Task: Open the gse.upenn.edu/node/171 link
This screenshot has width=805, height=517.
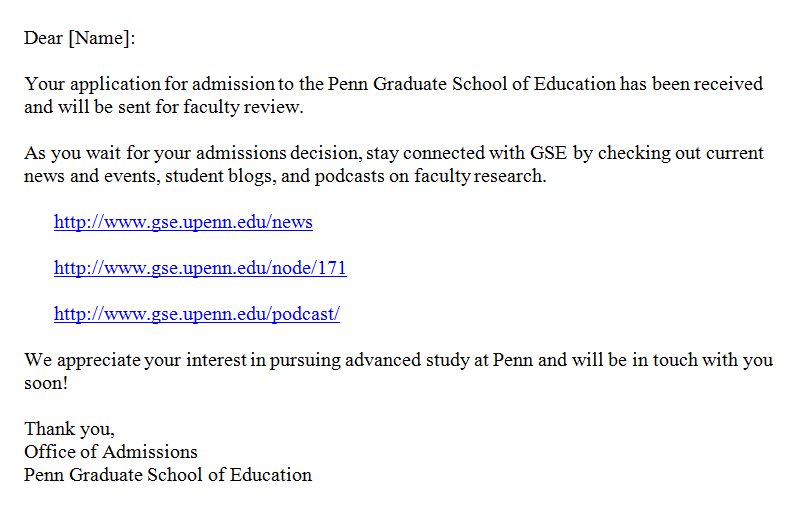Action: coord(200,268)
